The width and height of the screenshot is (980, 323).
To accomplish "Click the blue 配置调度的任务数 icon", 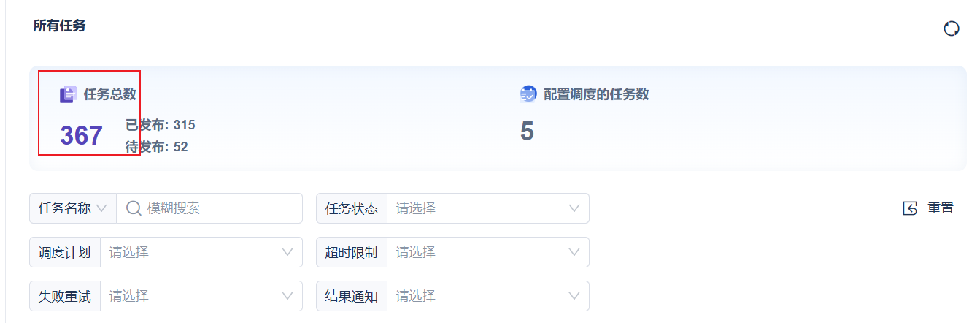I will tap(528, 94).
